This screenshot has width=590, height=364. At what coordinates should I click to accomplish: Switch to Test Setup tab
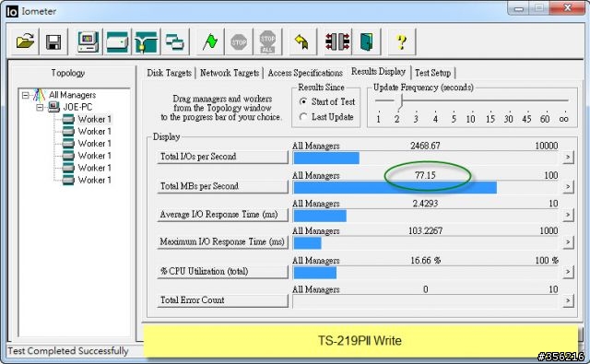(x=432, y=73)
